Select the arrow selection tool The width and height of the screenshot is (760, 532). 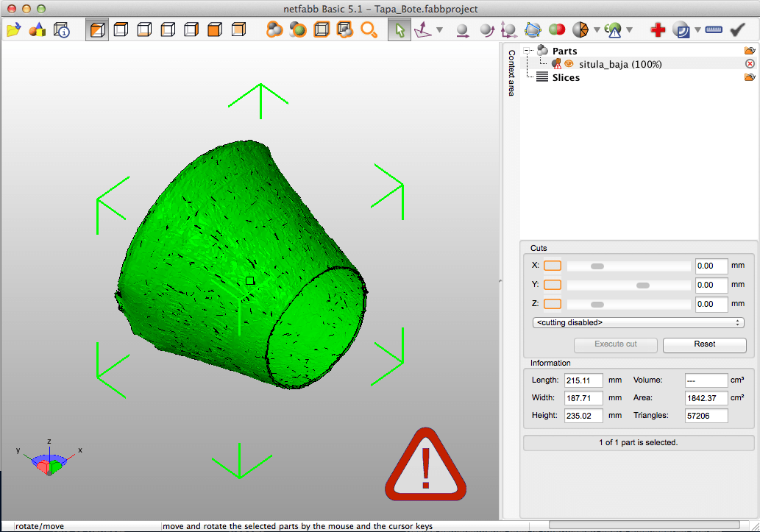pyautogui.click(x=399, y=30)
